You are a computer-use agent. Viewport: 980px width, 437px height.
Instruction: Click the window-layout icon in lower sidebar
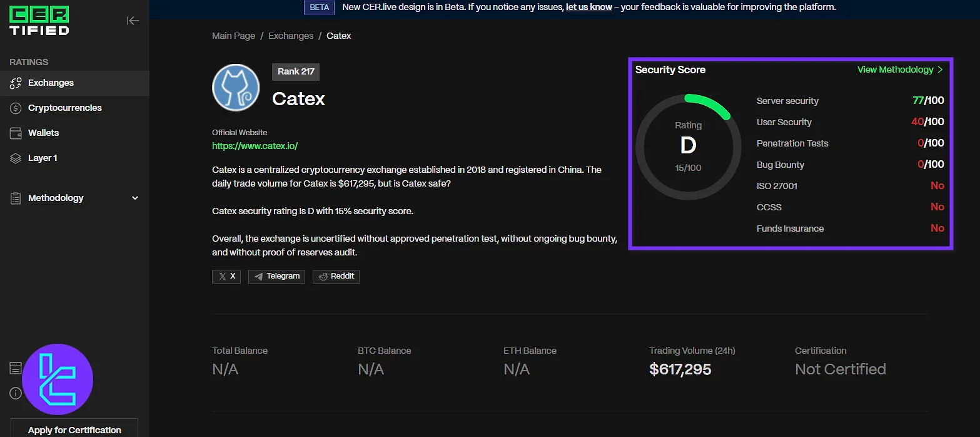(16, 368)
